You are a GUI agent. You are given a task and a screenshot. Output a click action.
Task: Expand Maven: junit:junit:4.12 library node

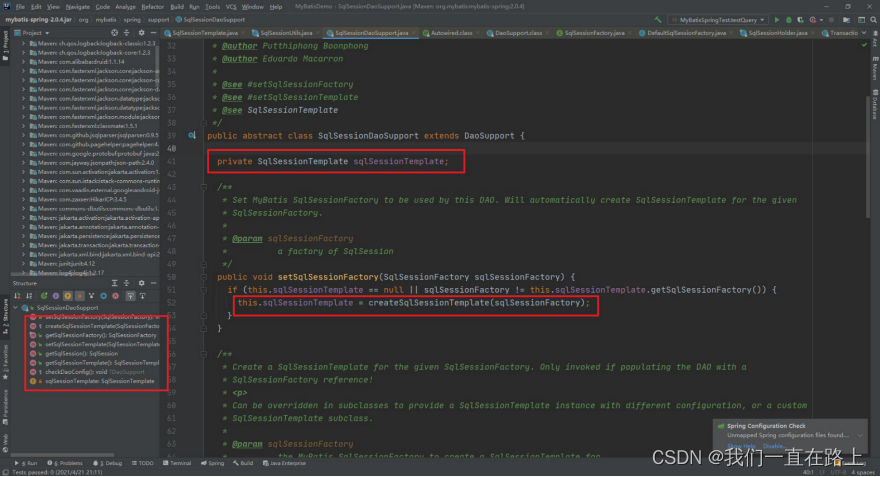23,264
